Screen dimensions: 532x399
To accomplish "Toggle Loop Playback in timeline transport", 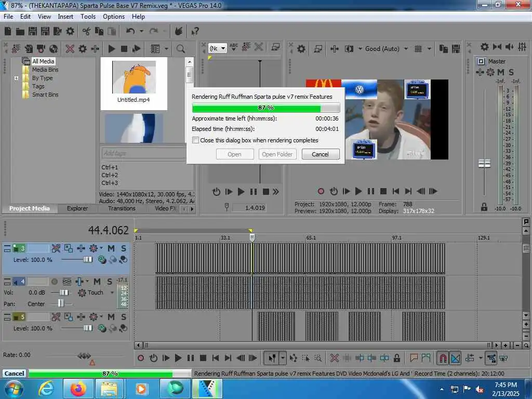I will (x=153, y=358).
